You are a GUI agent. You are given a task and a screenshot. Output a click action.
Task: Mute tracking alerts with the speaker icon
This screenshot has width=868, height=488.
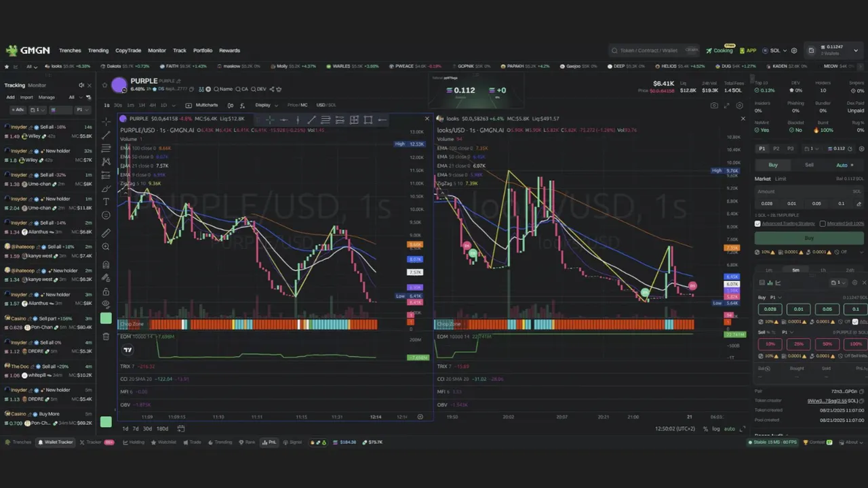tap(81, 85)
